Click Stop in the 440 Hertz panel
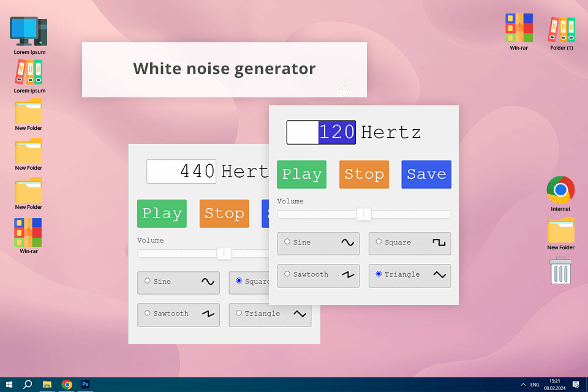Screen dimensions: 588x392 224,213
